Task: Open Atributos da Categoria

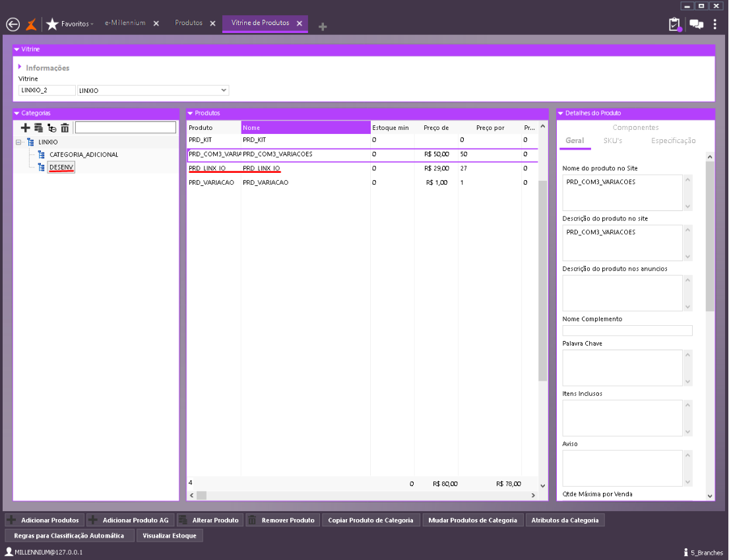Action: click(565, 520)
